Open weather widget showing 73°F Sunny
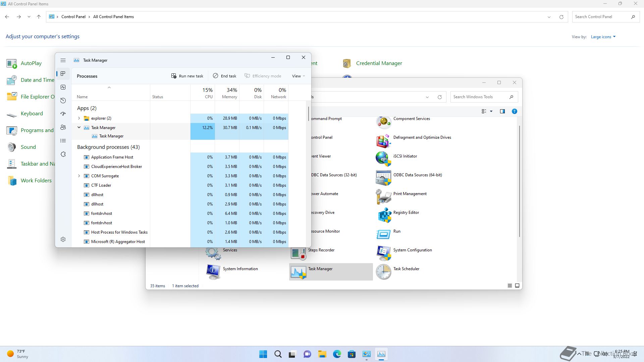Viewport: 644px width, 362px height. [17, 354]
